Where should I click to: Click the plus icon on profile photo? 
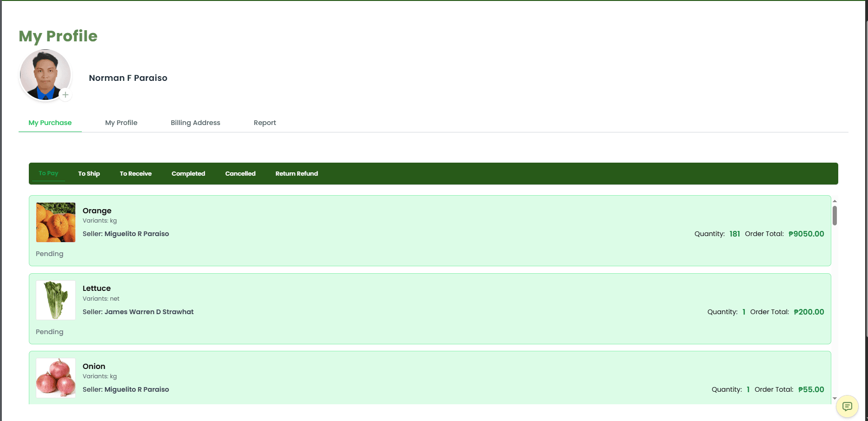66,95
